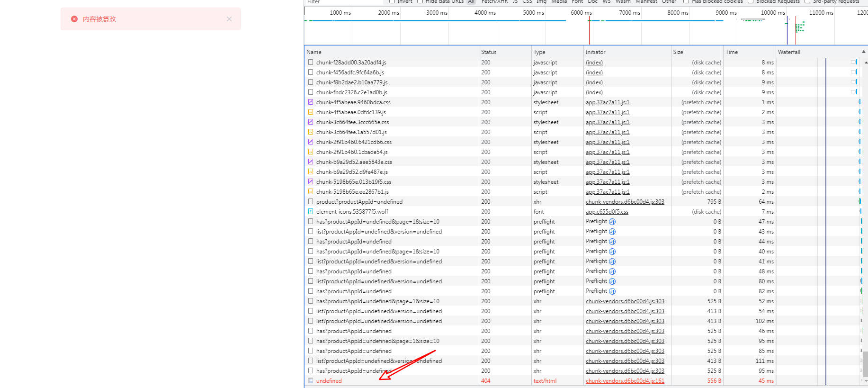Image resolution: width=868 pixels, height=388 pixels.
Task: Click the stylesheet icon for chunk-3c664fee.3ccc665e.css
Action: coord(311,122)
